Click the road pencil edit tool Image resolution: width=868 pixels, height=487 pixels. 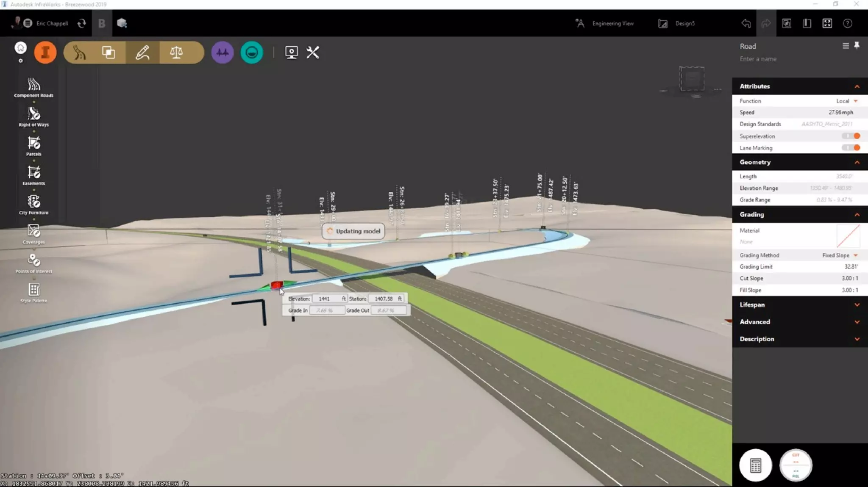[142, 53]
